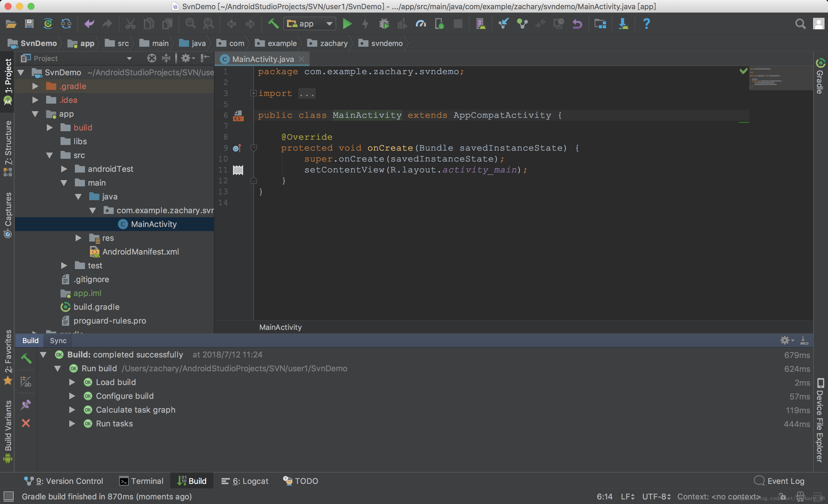This screenshot has height=504, width=828.
Task: Close Build panel using red X icon
Action: (x=26, y=423)
